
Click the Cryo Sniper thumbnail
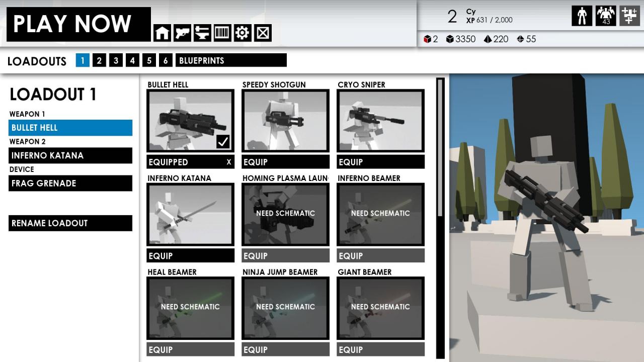381,121
